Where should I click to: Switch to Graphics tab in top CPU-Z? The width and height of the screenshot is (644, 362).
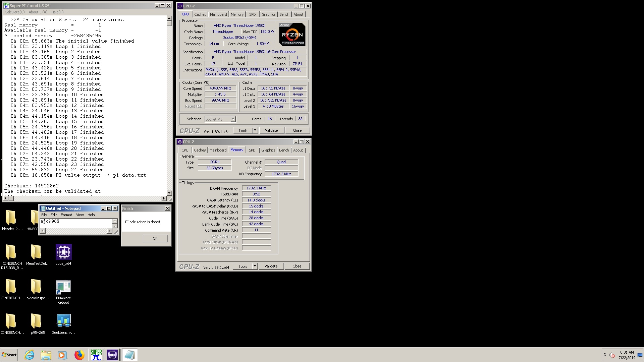click(x=269, y=14)
